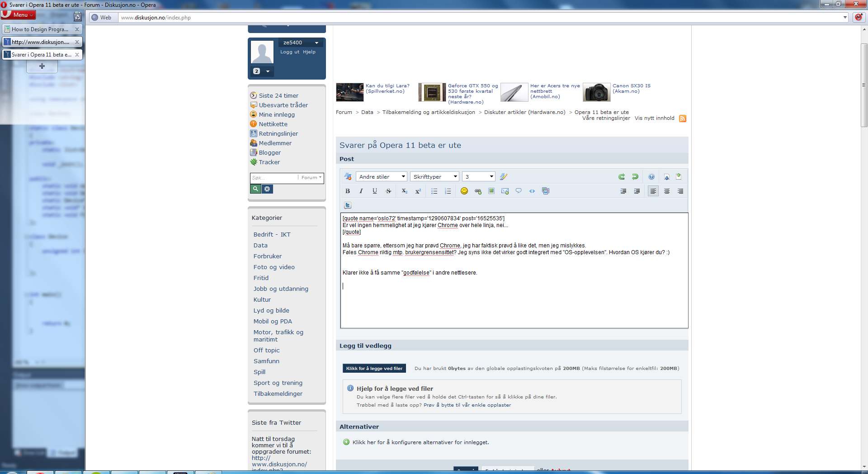Open the Diskuter artikler (Hardware.no) breadcrumb
Viewport: 868px width, 474px height.
pyautogui.click(x=525, y=112)
